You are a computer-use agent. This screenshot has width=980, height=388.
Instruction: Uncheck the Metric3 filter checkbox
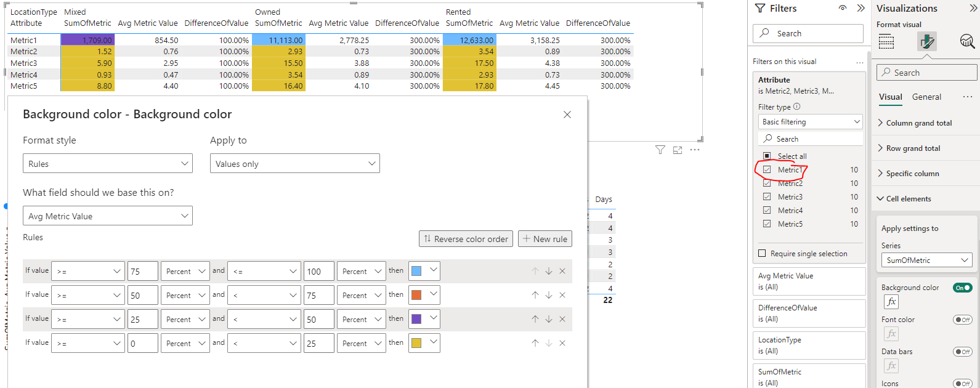(767, 196)
